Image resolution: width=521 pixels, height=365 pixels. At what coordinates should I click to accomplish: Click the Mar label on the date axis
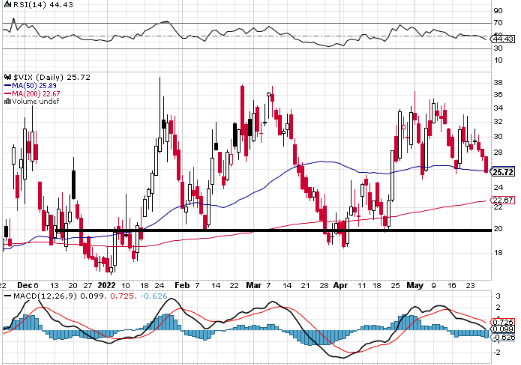(x=253, y=285)
